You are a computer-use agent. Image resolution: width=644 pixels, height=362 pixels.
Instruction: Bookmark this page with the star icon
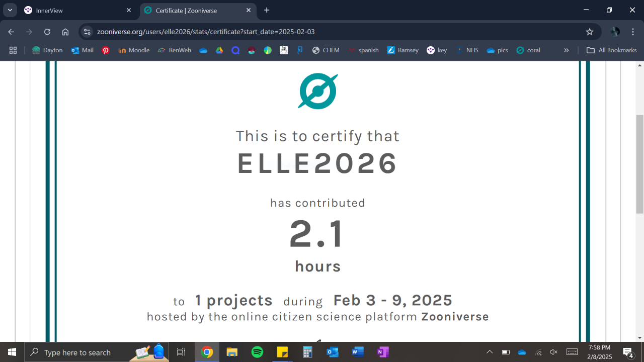590,32
